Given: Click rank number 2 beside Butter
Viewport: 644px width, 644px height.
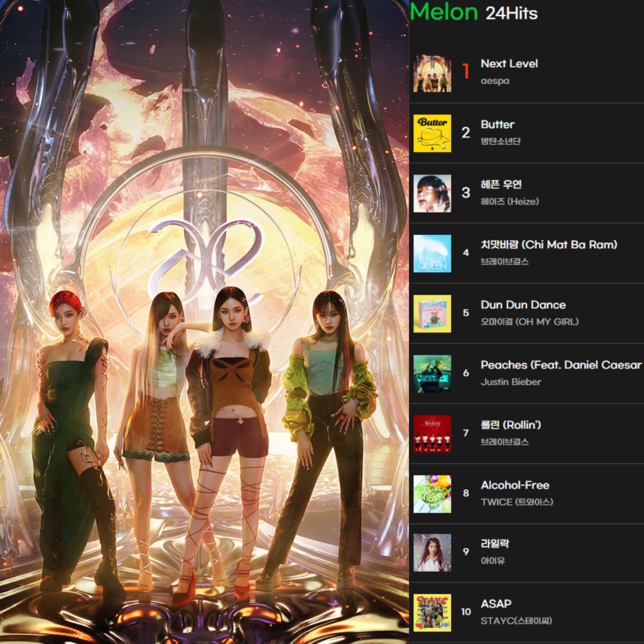Looking at the screenshot, I should coord(466,133).
